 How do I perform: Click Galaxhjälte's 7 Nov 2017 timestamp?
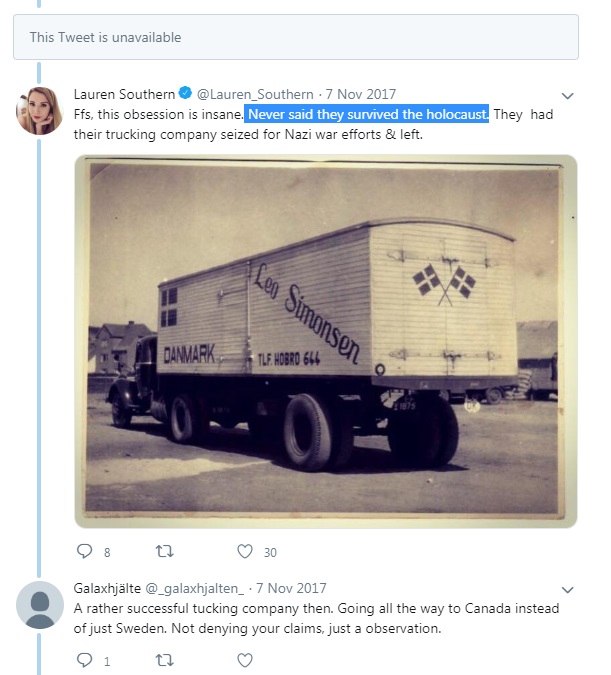292,588
